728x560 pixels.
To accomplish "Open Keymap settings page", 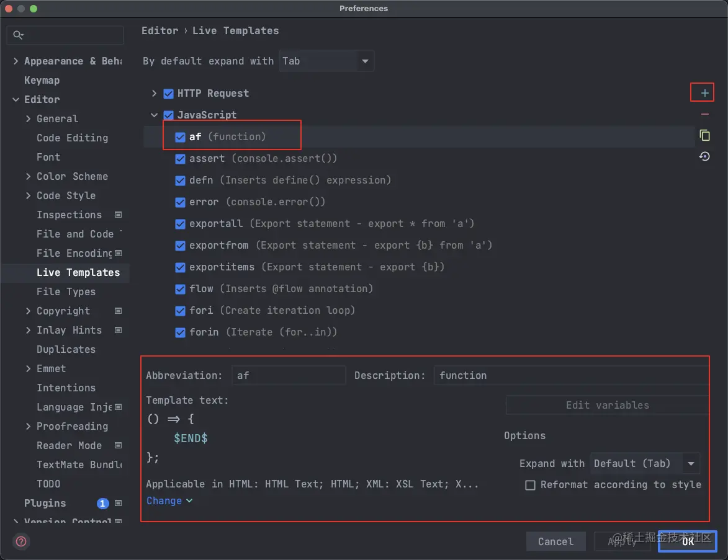I will tap(42, 80).
